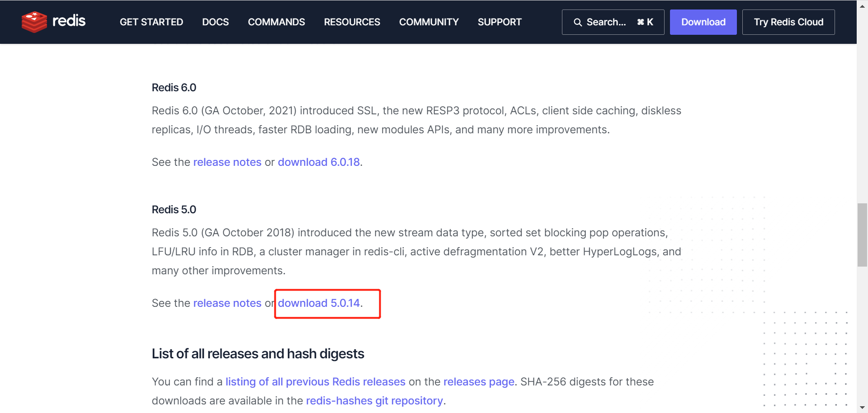This screenshot has width=868, height=413.
Task: Click the Redis logo icon
Action: click(34, 22)
